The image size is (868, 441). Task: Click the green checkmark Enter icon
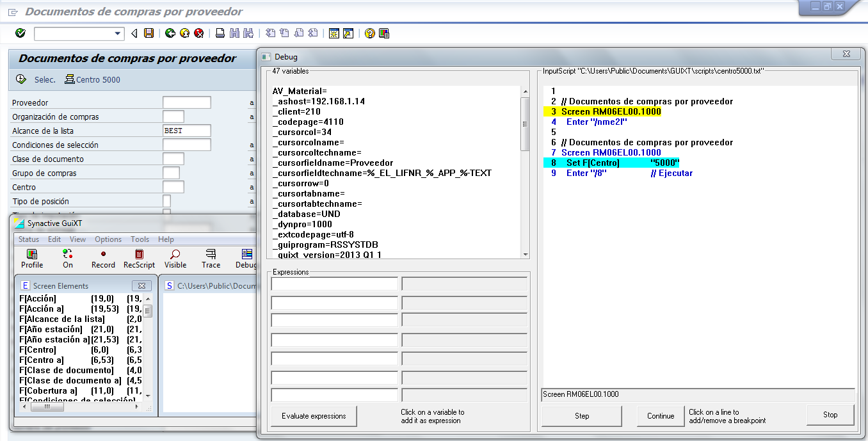click(x=20, y=33)
